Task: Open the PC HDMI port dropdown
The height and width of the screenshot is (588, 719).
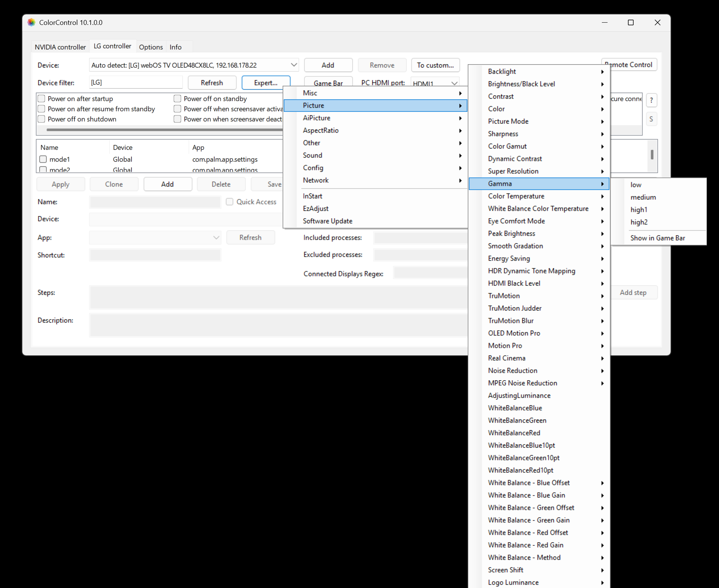Action: [455, 82]
